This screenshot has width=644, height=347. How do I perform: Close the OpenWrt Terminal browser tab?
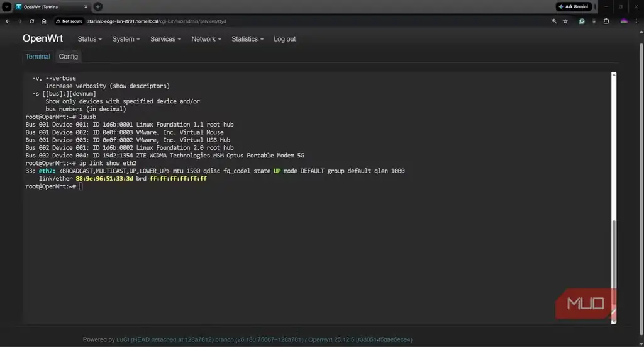pyautogui.click(x=86, y=6)
